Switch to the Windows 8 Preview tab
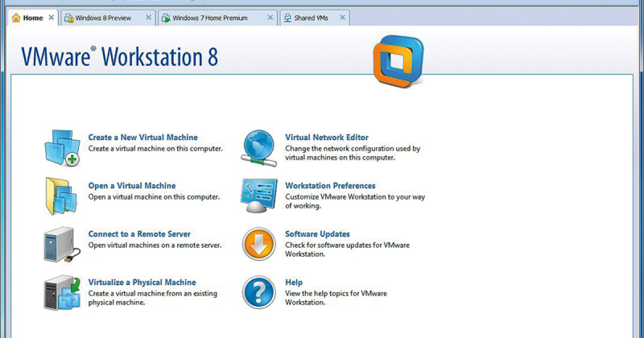 [108, 18]
